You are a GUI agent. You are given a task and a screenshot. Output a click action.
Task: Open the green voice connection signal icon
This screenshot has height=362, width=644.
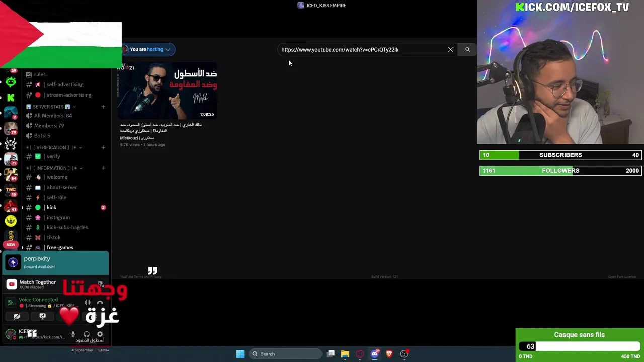click(x=11, y=302)
